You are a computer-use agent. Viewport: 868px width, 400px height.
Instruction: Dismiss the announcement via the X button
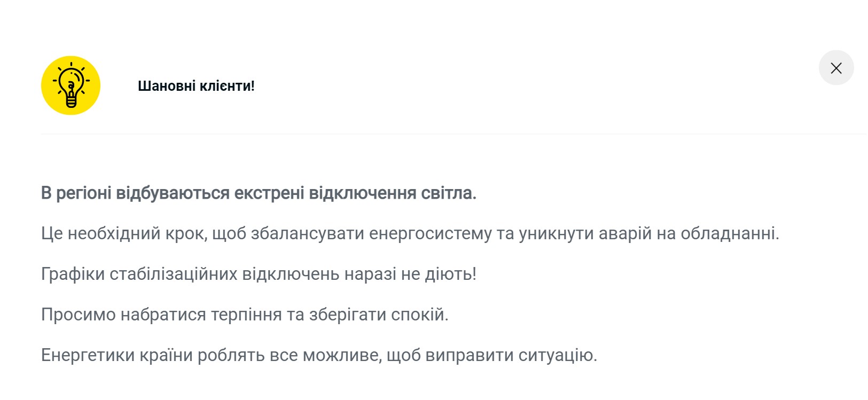pos(836,68)
